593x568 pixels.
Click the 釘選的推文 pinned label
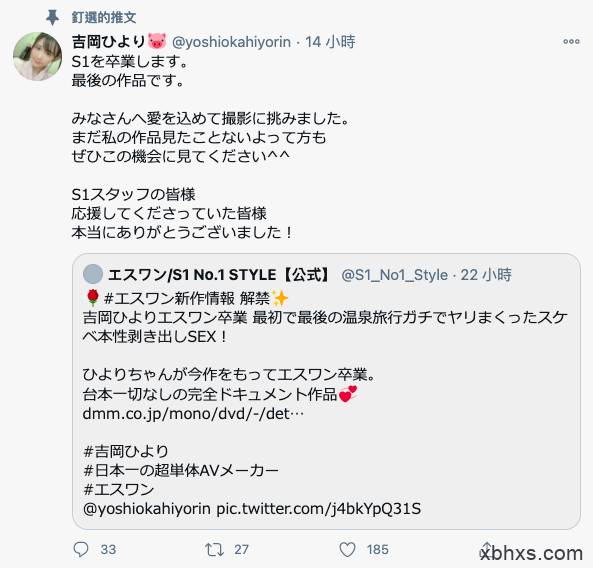(104, 17)
